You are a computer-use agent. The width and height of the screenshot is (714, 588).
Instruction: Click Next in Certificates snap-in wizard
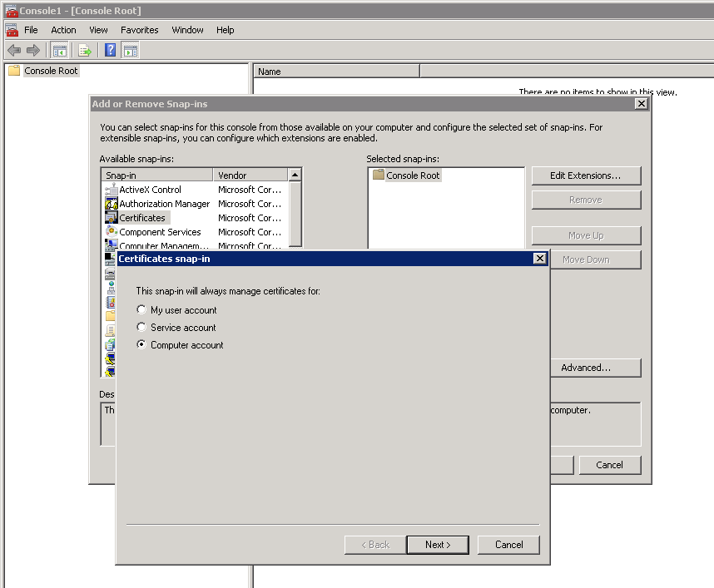click(x=438, y=545)
